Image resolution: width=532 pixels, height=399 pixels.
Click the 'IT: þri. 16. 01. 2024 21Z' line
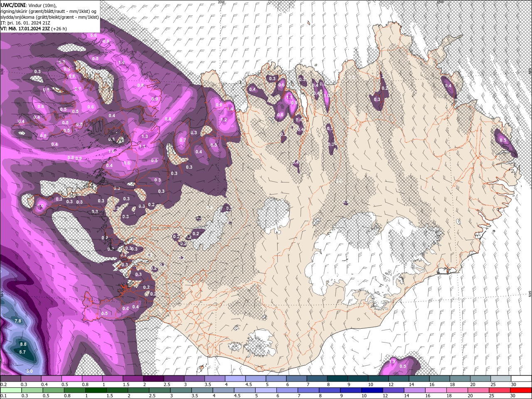pyautogui.click(x=25, y=23)
